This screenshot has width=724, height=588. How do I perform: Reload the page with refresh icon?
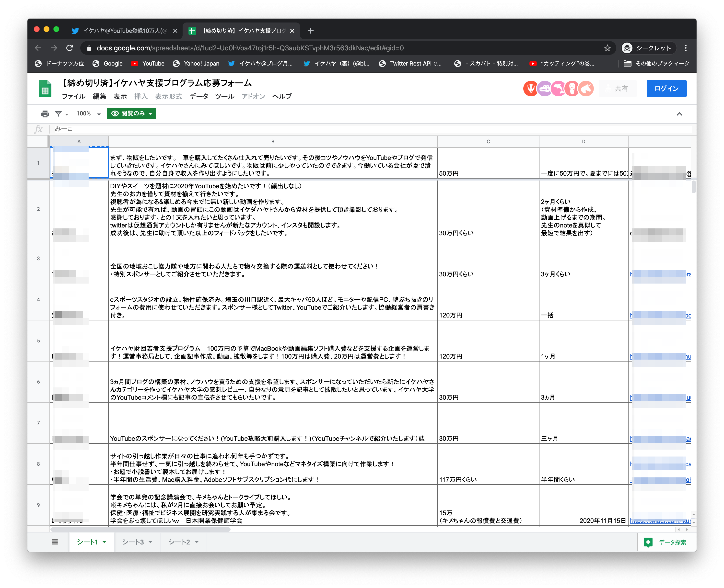click(x=70, y=48)
